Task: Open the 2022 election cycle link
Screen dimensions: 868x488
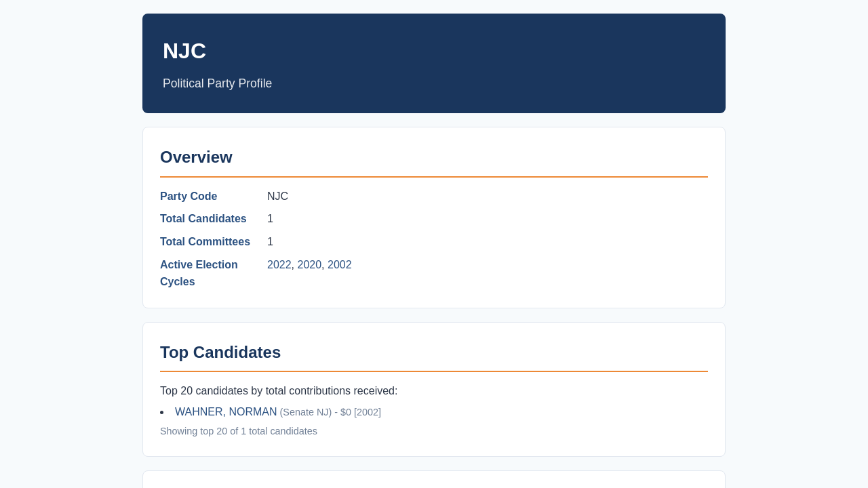Action: [x=279, y=265]
